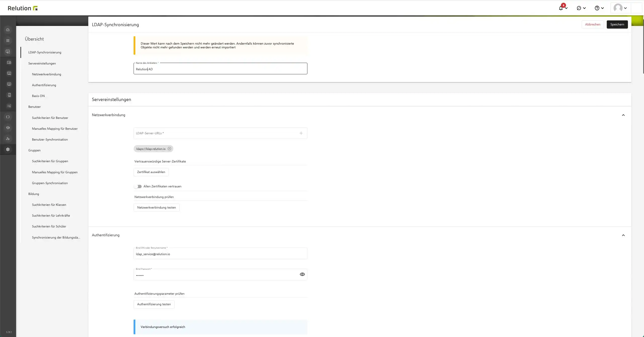Show the Bind Passwort with eye icon
The width and height of the screenshot is (644, 337).
(x=302, y=274)
